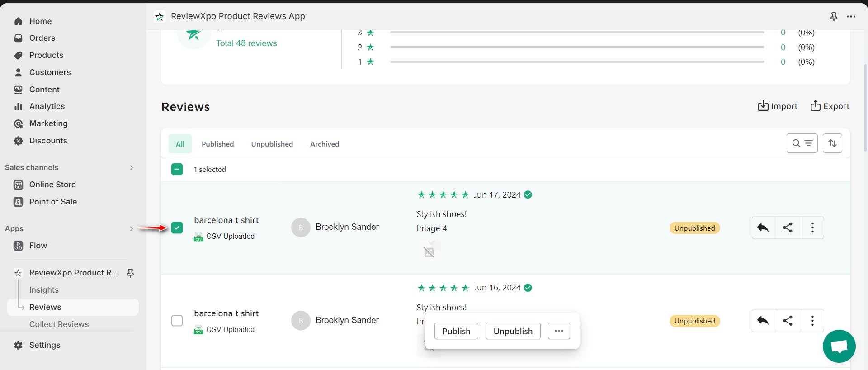Open Settings from the sidebar

pyautogui.click(x=45, y=345)
